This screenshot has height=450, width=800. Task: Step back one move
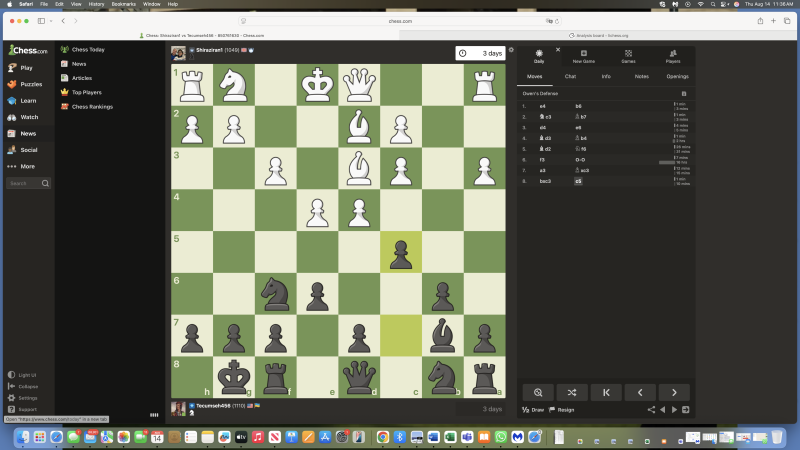[640, 392]
